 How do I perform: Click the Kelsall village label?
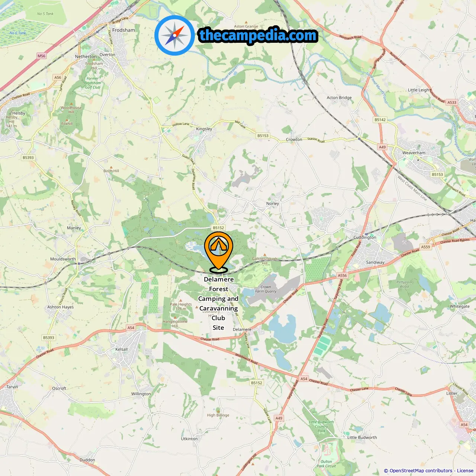click(122, 350)
